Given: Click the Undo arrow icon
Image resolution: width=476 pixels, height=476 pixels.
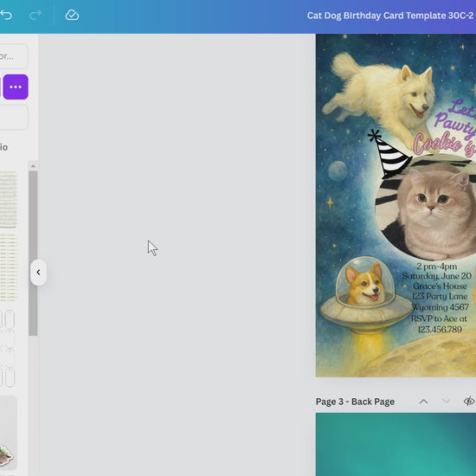Looking at the screenshot, I should point(6,15).
